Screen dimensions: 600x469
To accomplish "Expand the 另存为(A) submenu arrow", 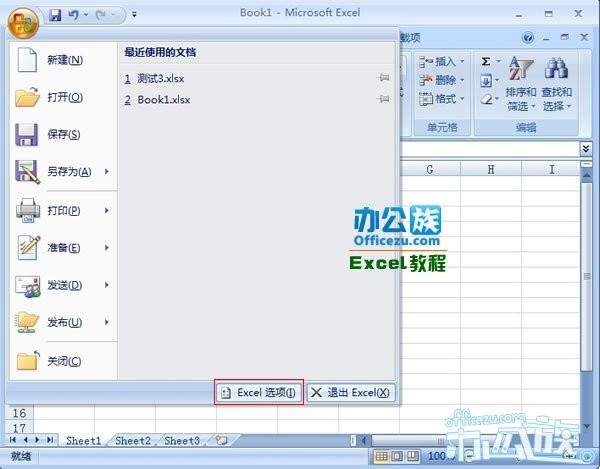I will click(x=108, y=171).
